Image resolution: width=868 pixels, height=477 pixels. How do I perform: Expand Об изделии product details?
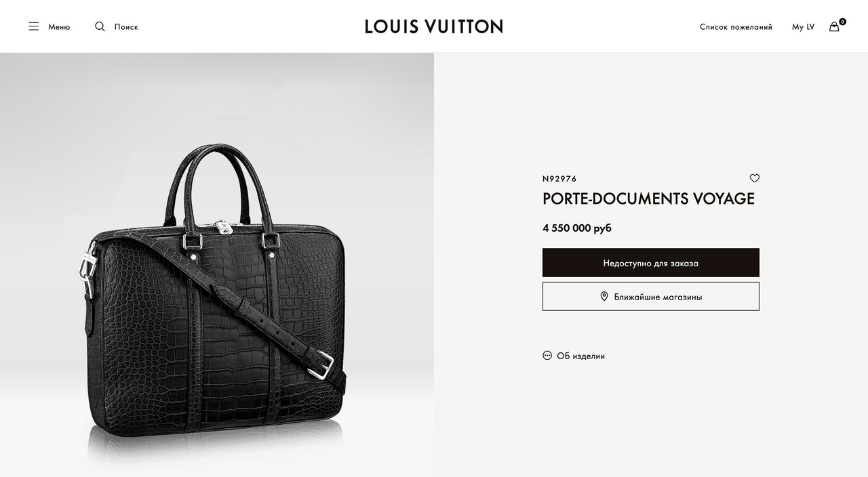[x=574, y=356]
